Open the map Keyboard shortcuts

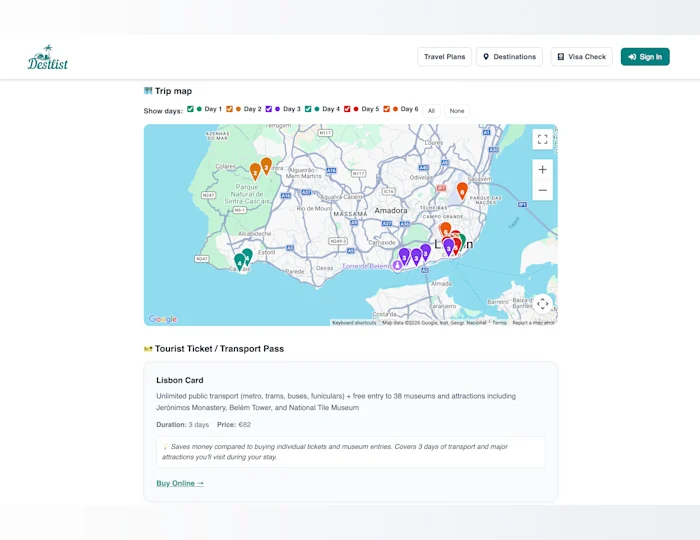(354, 323)
